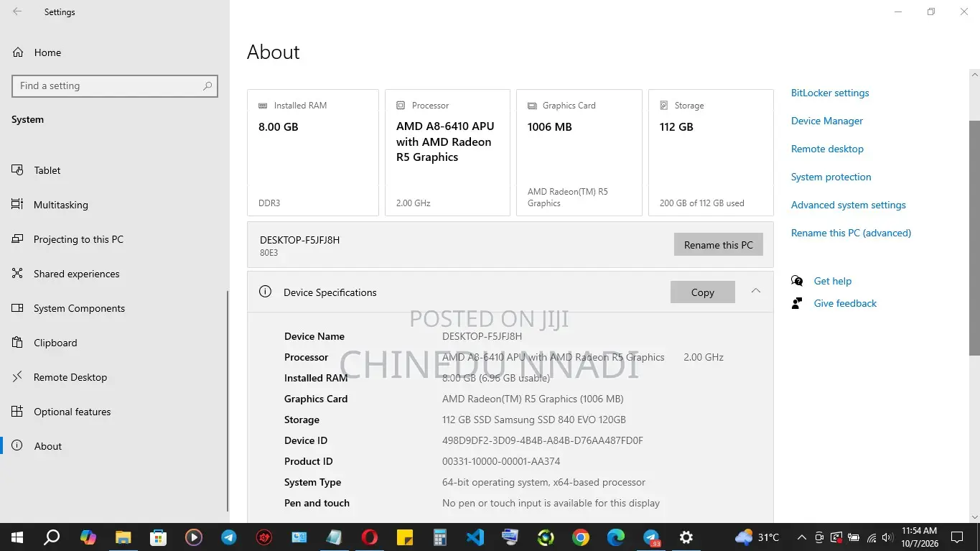Screen dimensions: 980x551
Task: Open the weather widget showing 31°C
Action: point(757,537)
